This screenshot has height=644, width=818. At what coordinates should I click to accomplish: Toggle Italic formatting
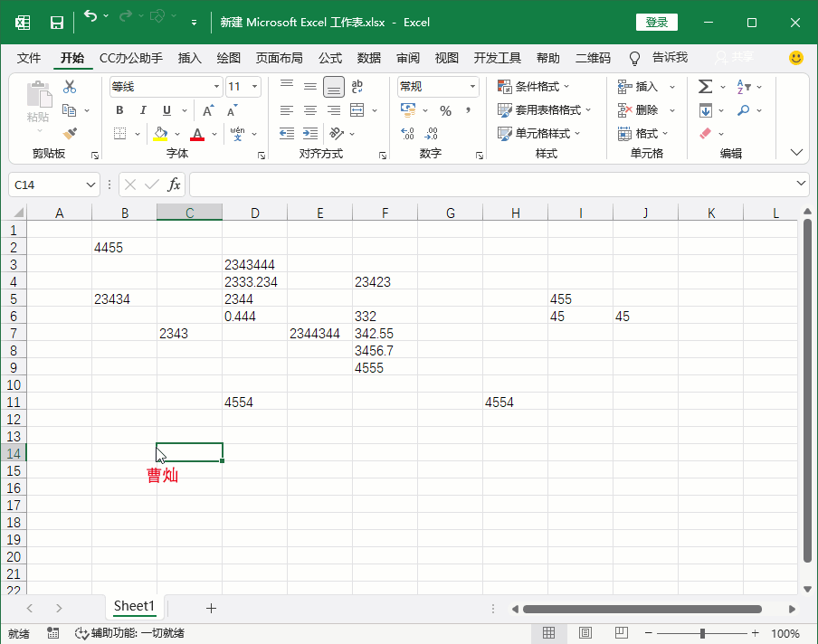[x=143, y=110]
